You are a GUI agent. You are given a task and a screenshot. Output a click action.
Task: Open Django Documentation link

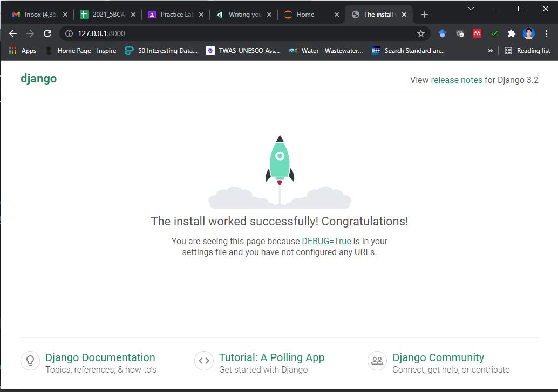(100, 357)
